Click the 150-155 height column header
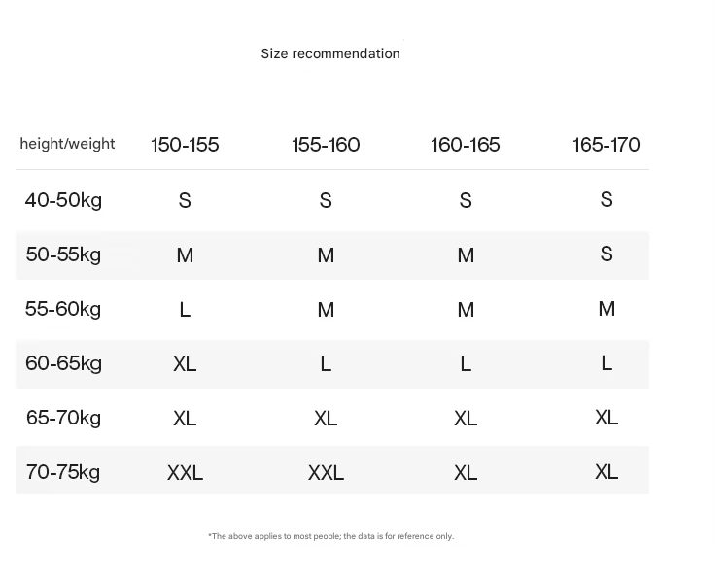The image size is (728, 576). click(x=185, y=145)
